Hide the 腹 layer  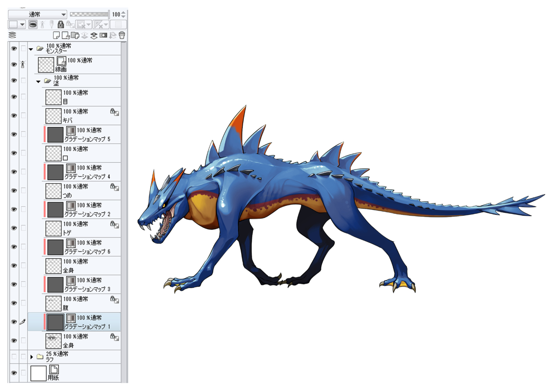(x=14, y=303)
